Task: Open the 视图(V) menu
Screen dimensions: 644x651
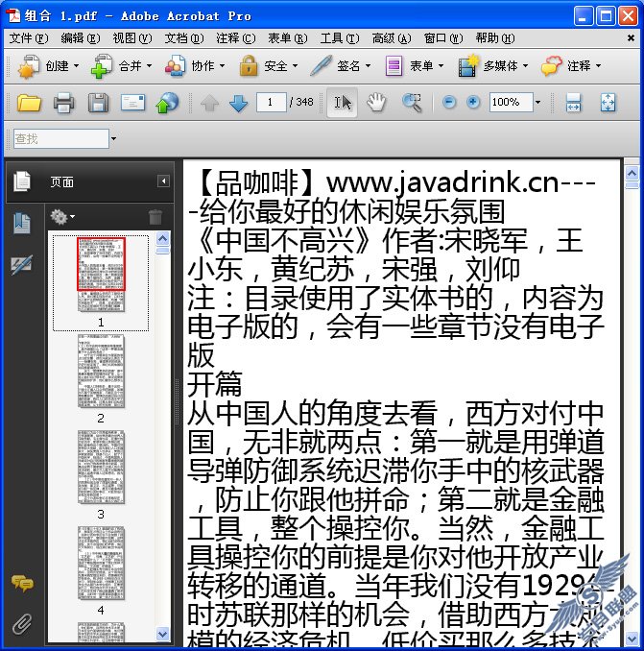Action: [x=132, y=38]
